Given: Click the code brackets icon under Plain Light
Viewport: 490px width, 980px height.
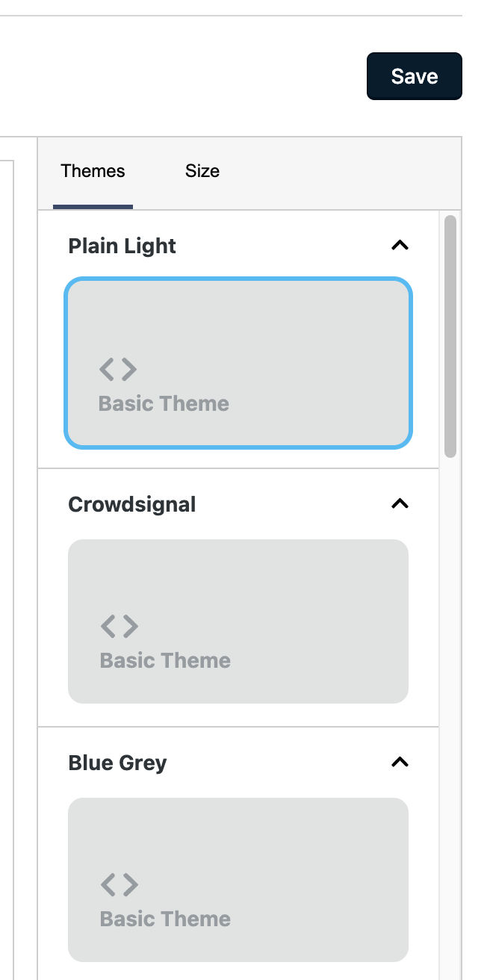Looking at the screenshot, I should pos(118,369).
